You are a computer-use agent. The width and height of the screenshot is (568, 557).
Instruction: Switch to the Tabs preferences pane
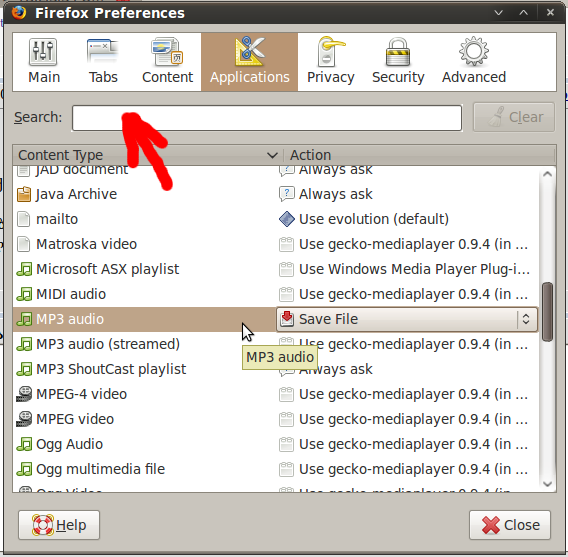103,62
